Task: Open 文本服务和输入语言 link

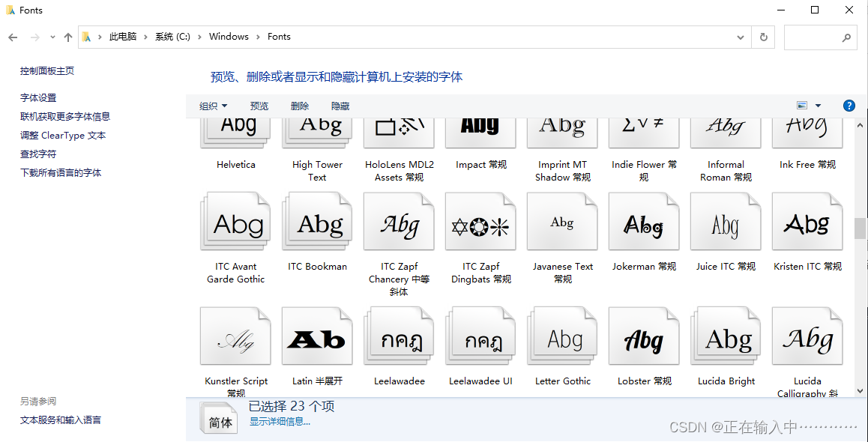Action: (x=61, y=420)
